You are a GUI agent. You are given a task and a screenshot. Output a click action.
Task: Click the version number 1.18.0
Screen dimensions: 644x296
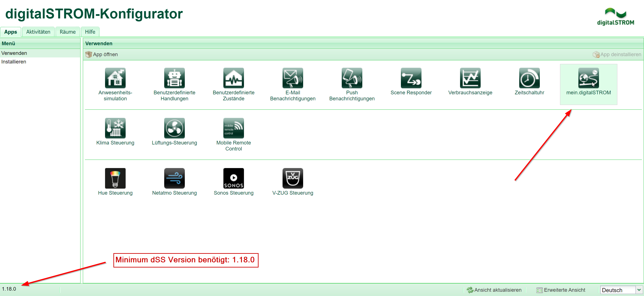9,289
